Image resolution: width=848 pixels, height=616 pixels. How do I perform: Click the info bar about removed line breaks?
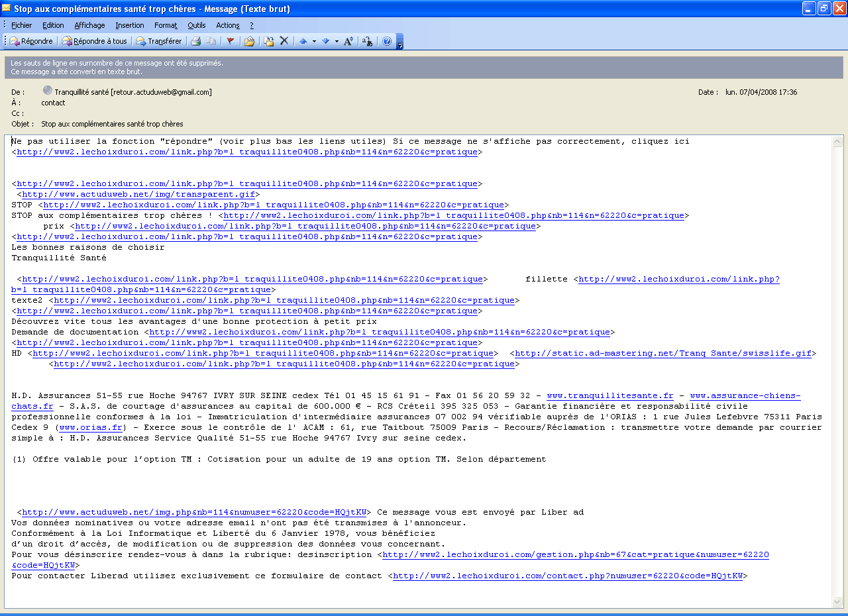point(424,67)
